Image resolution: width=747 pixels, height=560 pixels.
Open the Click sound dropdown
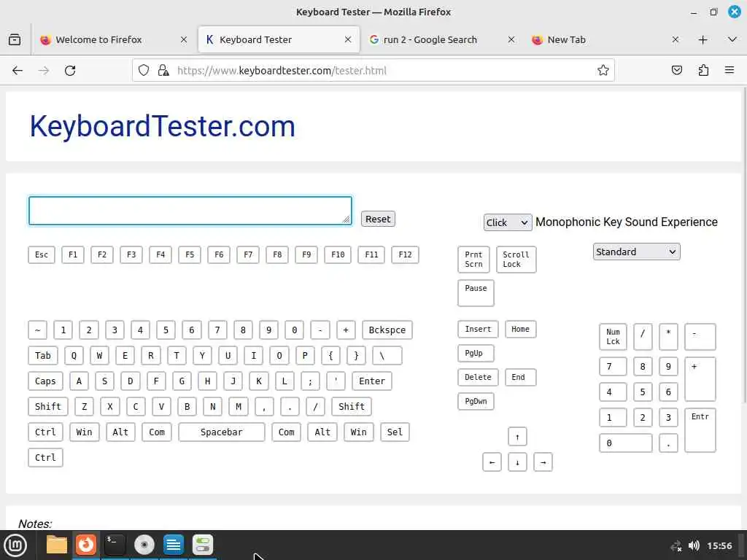point(508,222)
